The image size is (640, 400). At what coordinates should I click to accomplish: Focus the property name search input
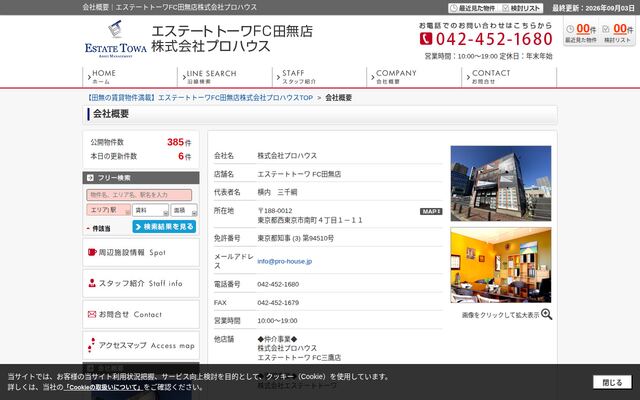point(139,195)
